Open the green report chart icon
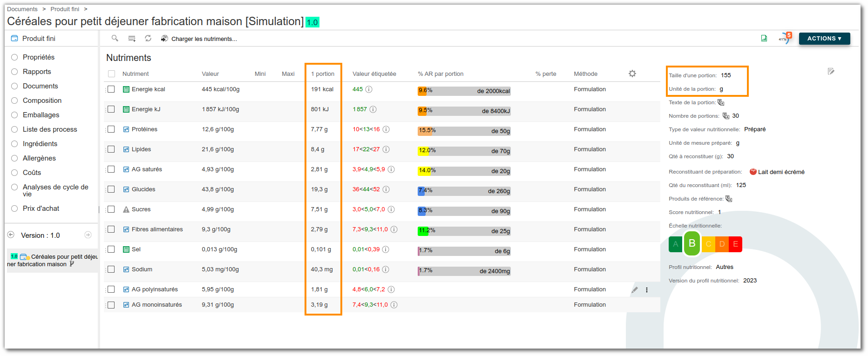Viewport: 868px width, 356px height. pyautogui.click(x=764, y=38)
